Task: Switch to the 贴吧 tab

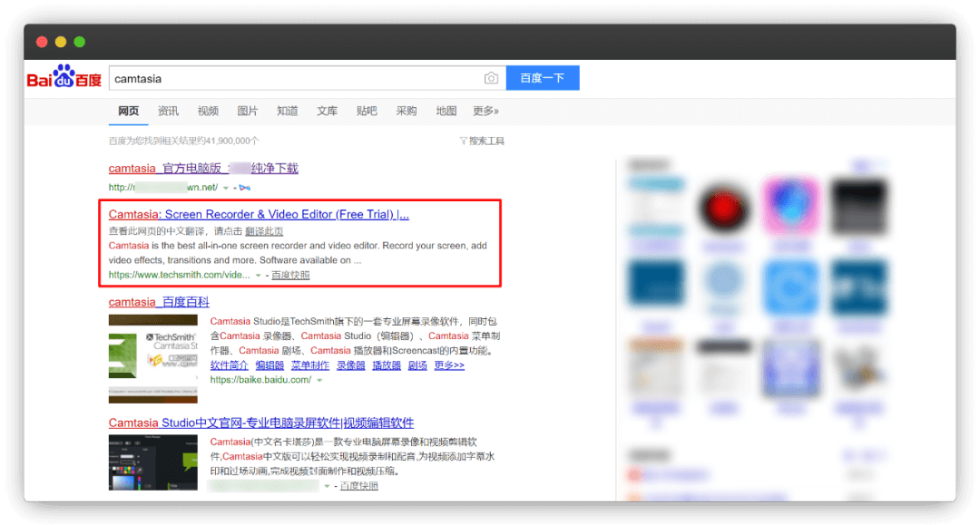Action: [367, 112]
